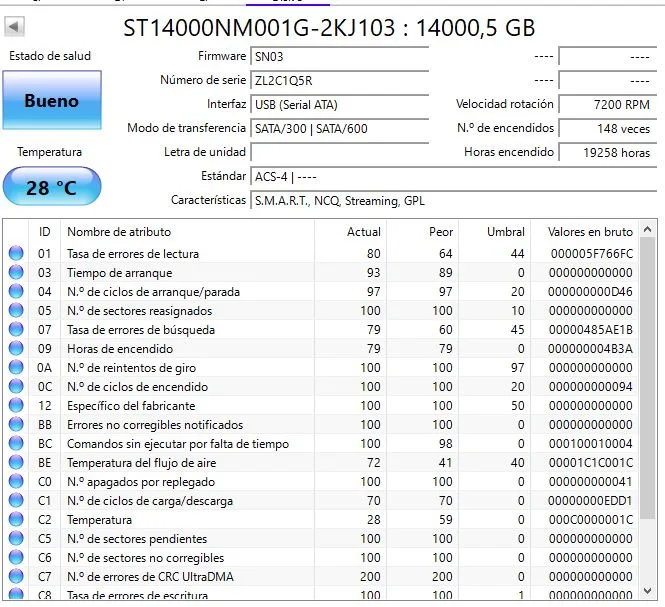Click the Nombre de atributo column header
Screen dimensions: 665x607
(187, 232)
